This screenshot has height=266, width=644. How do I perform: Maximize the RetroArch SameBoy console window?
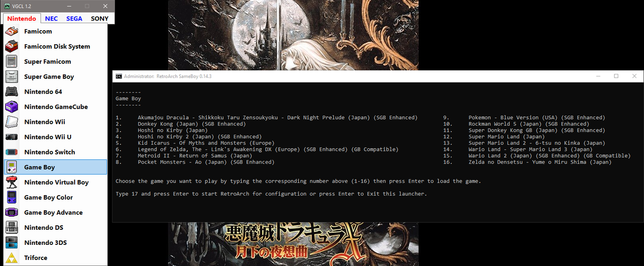click(616, 76)
